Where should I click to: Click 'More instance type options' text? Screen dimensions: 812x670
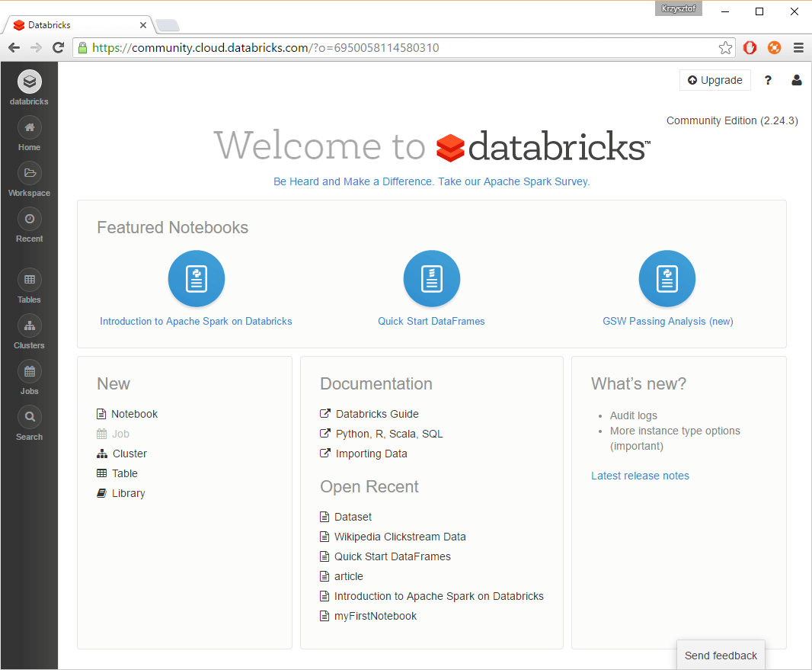click(675, 431)
